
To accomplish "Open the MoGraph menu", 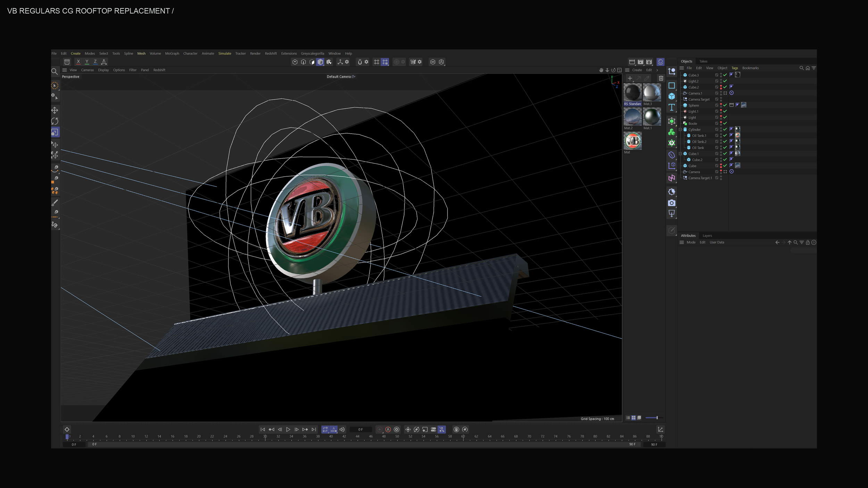I will point(172,53).
